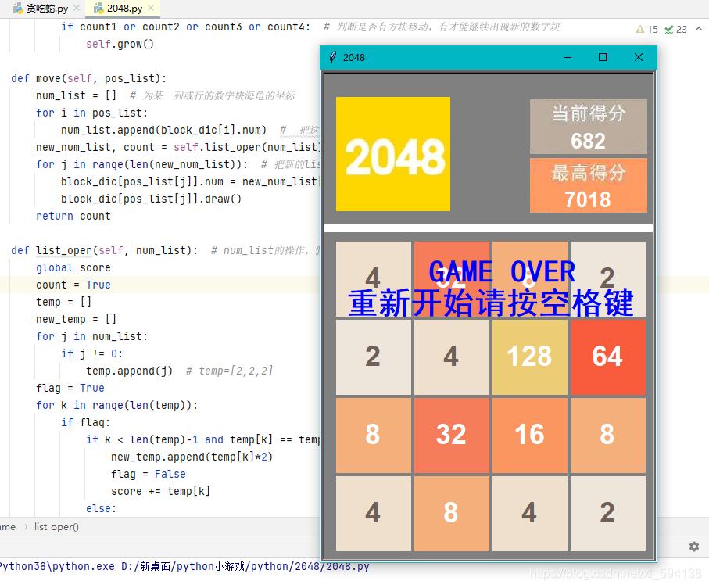The height and width of the screenshot is (588, 709).
Task: Collapse the inspections widget using the chevron
Action: tap(700, 29)
